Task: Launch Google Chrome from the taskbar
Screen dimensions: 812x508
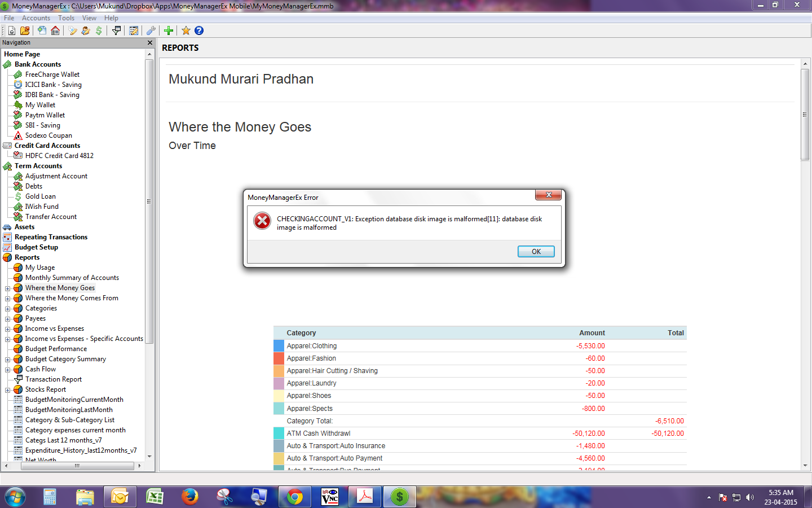Action: point(294,497)
